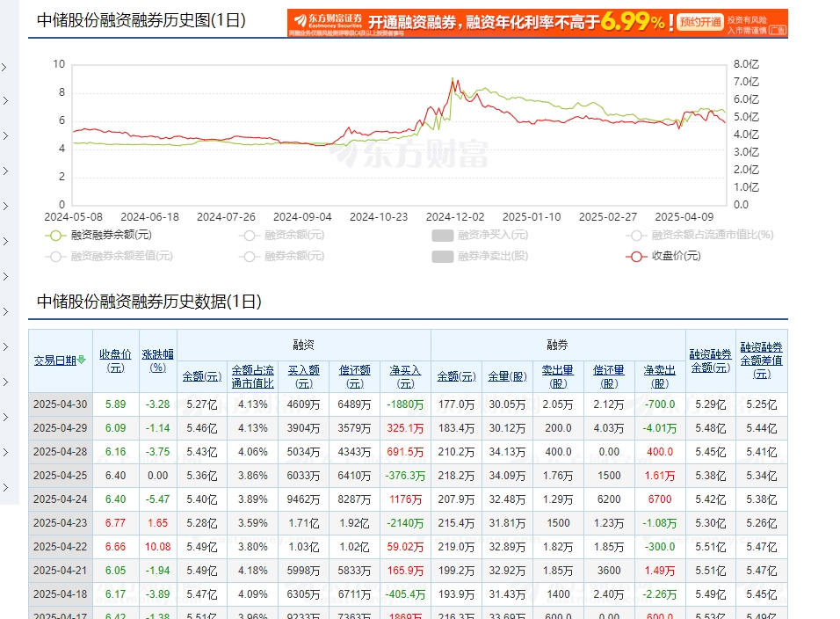
Task: Sort by 卖出量(股) header
Action: (558, 376)
